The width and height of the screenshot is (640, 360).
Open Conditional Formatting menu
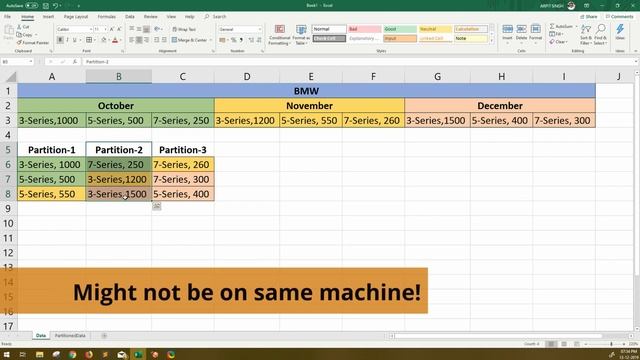point(280,35)
